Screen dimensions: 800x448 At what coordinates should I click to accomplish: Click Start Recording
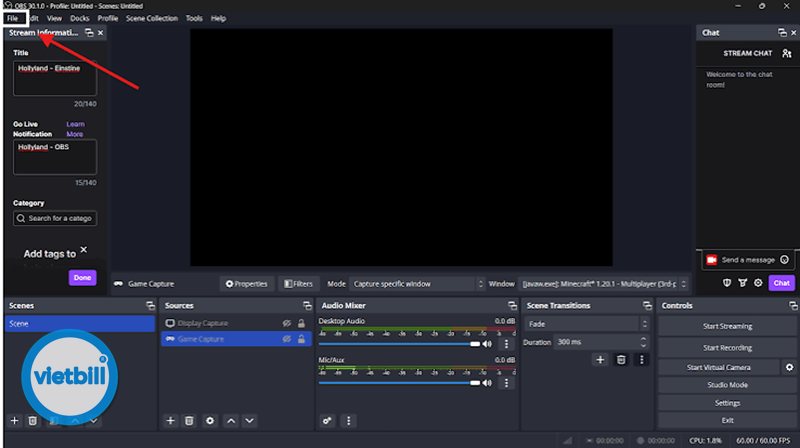pyautogui.click(x=727, y=348)
